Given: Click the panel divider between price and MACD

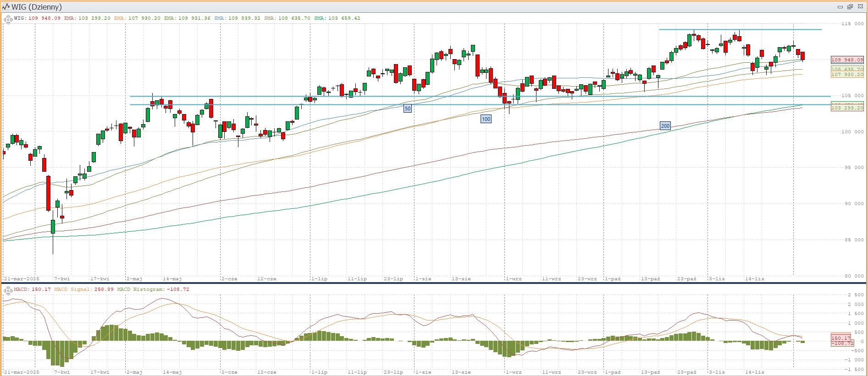Looking at the screenshot, I should (x=434, y=283).
